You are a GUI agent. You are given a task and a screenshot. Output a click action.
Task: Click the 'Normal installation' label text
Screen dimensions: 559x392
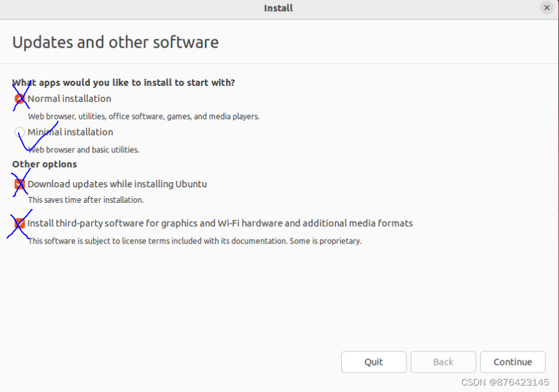[x=70, y=99]
